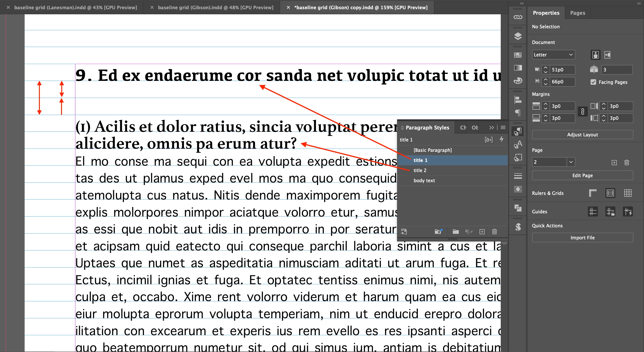Open the page number dropdown arrow
The image size is (644, 352).
(571, 162)
